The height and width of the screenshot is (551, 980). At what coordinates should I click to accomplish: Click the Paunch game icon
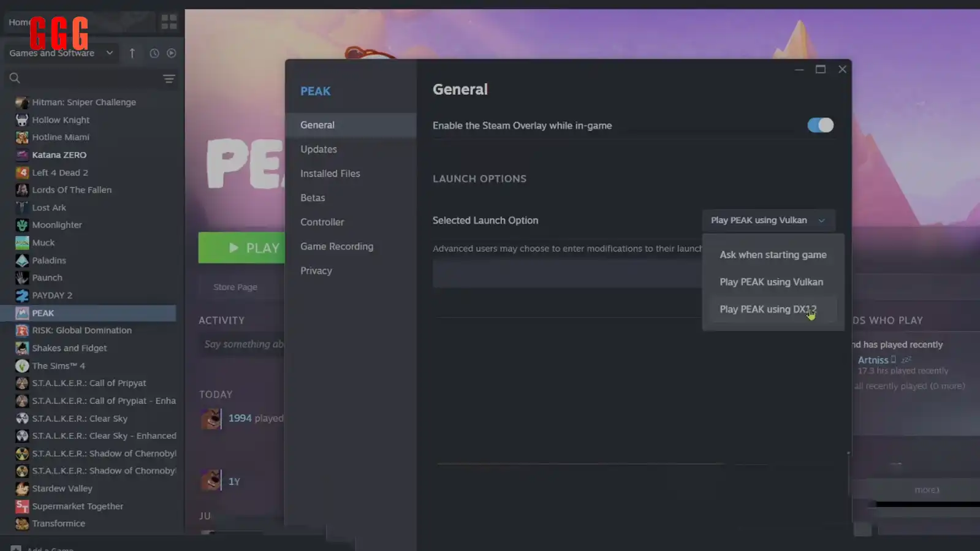point(22,278)
